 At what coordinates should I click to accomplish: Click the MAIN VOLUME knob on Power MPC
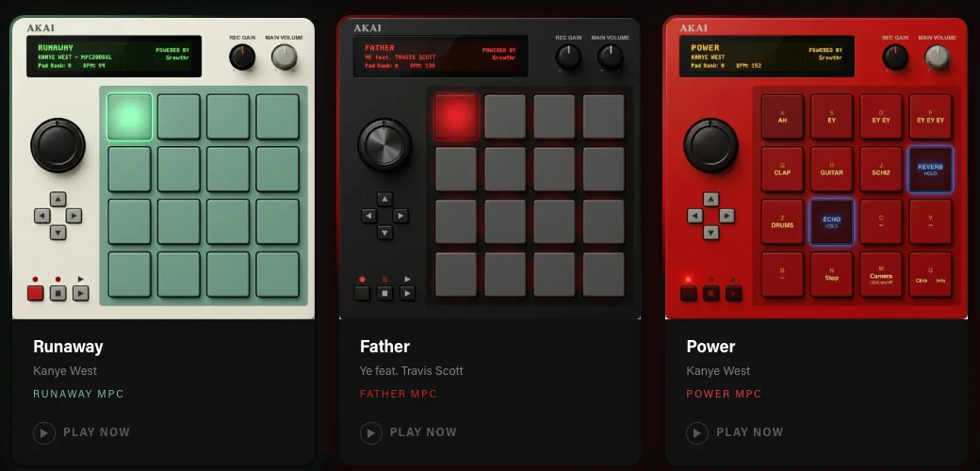pyautogui.click(x=938, y=57)
